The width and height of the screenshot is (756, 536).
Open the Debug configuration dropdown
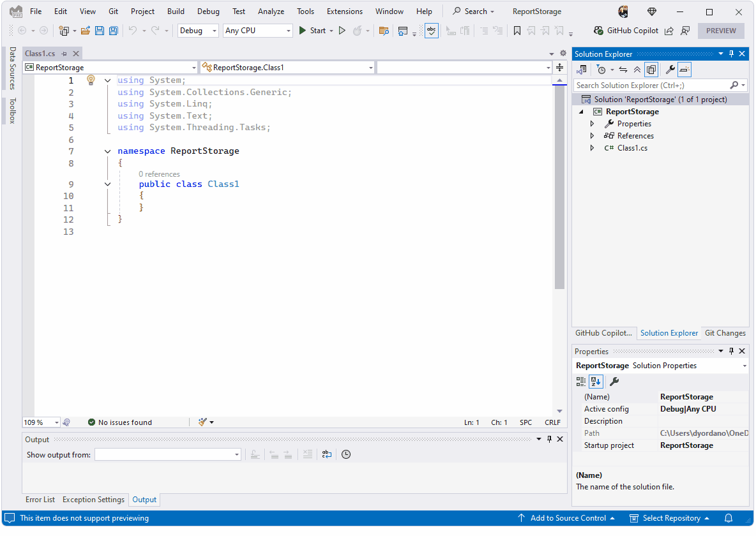[x=198, y=31]
